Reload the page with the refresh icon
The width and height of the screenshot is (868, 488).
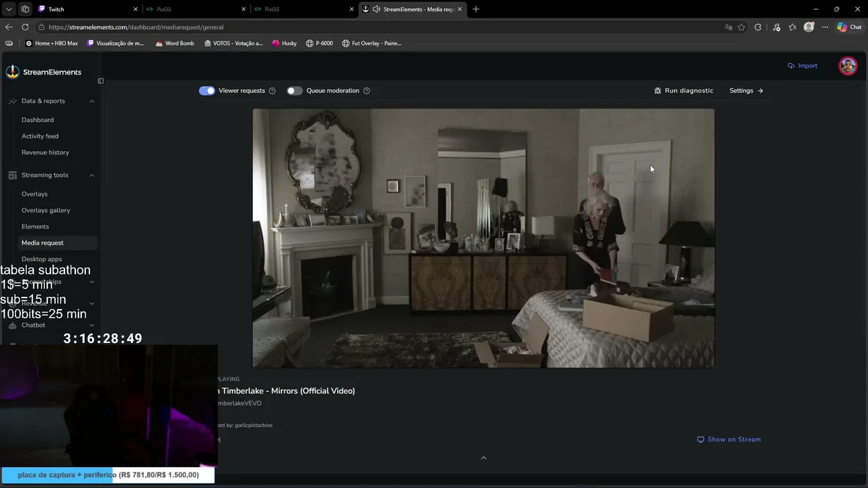(25, 27)
